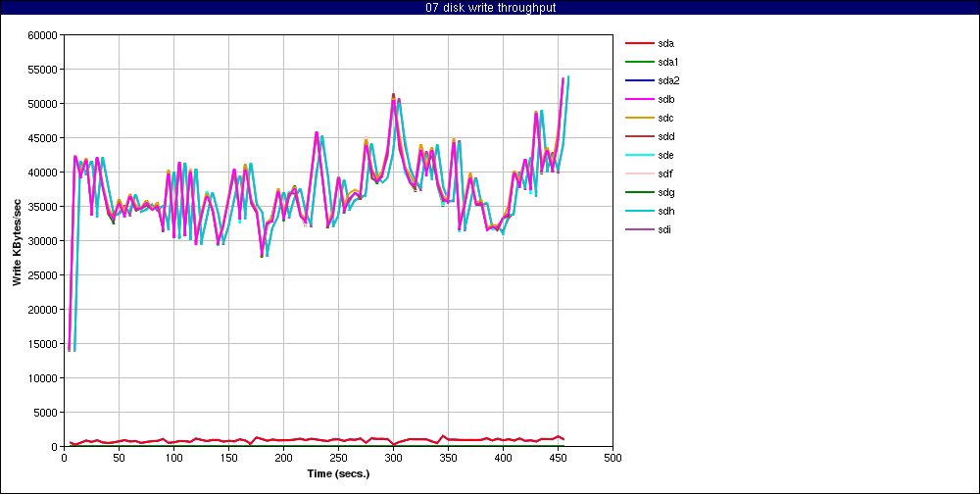
Task: Click the 60000 y-axis value
Action: [x=43, y=35]
